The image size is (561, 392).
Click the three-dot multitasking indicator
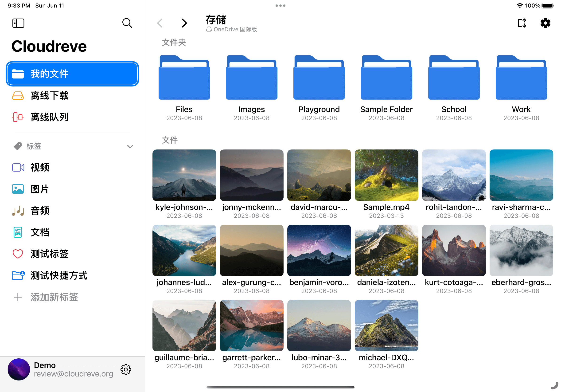(280, 6)
